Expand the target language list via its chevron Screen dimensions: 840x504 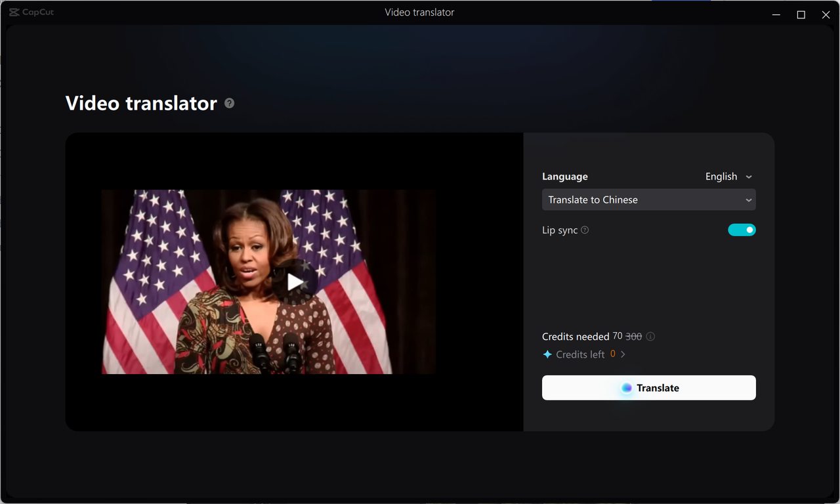[x=749, y=199]
